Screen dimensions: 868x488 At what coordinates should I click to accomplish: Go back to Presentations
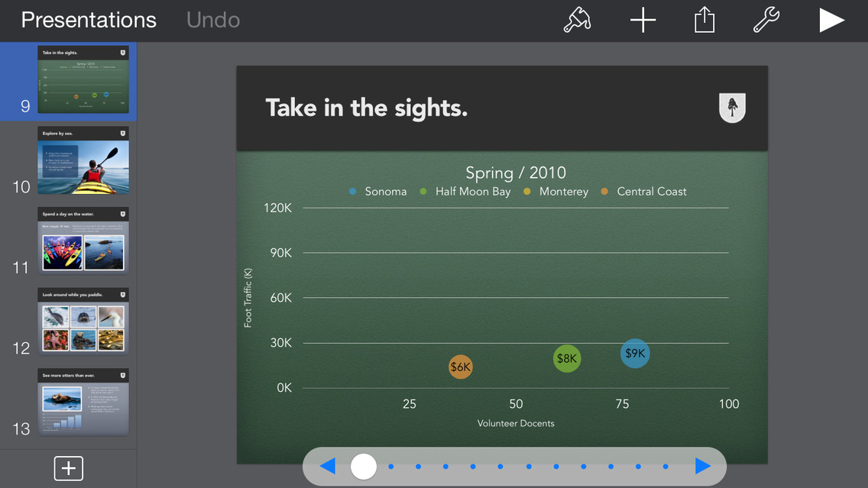pyautogui.click(x=89, y=20)
